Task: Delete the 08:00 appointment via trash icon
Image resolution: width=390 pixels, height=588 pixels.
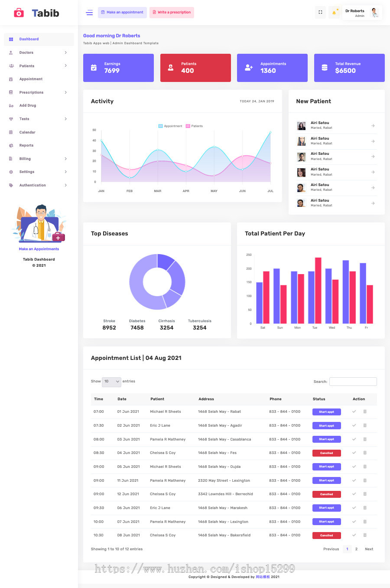Action: [365, 439]
